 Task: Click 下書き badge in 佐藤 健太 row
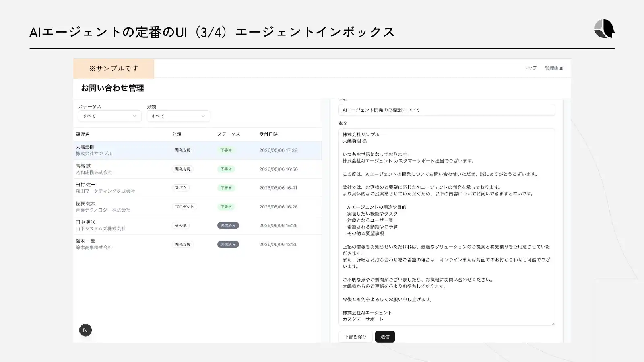tap(226, 207)
